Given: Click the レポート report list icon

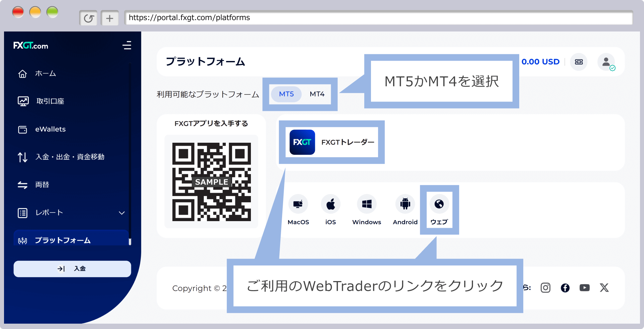Looking at the screenshot, I should coord(22,213).
